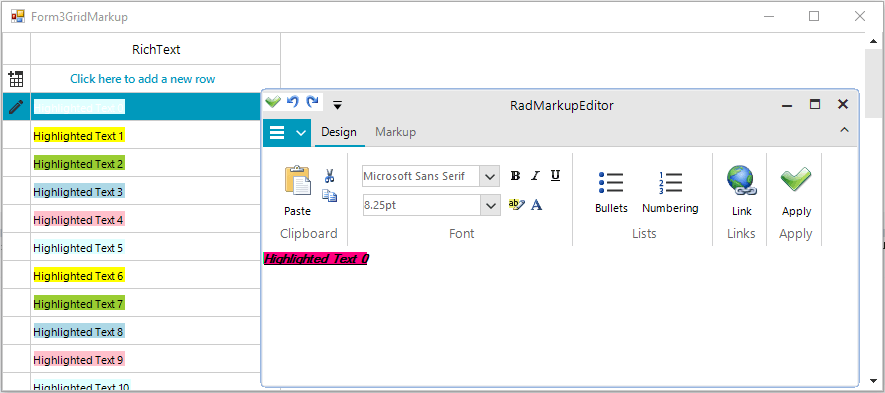Insert a Link with globe icon
The height and width of the screenshot is (393, 885).
pyautogui.click(x=742, y=191)
